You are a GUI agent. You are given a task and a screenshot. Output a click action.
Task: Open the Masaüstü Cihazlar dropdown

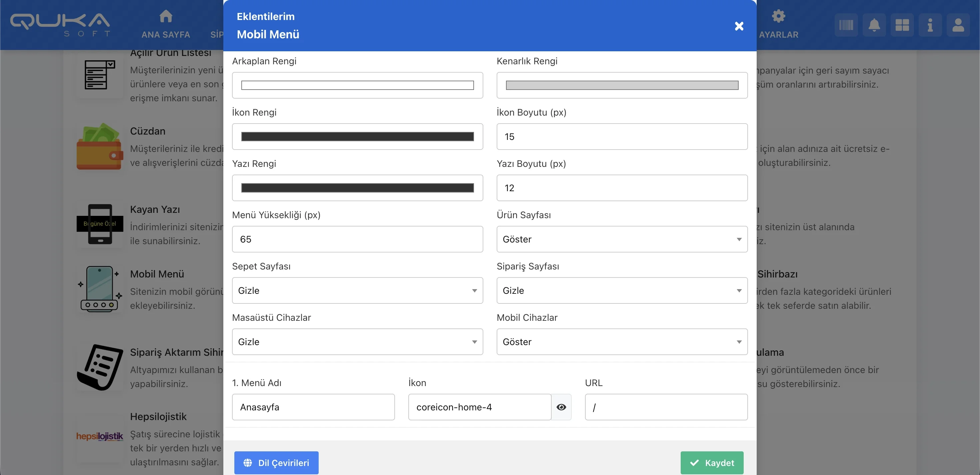[357, 342]
